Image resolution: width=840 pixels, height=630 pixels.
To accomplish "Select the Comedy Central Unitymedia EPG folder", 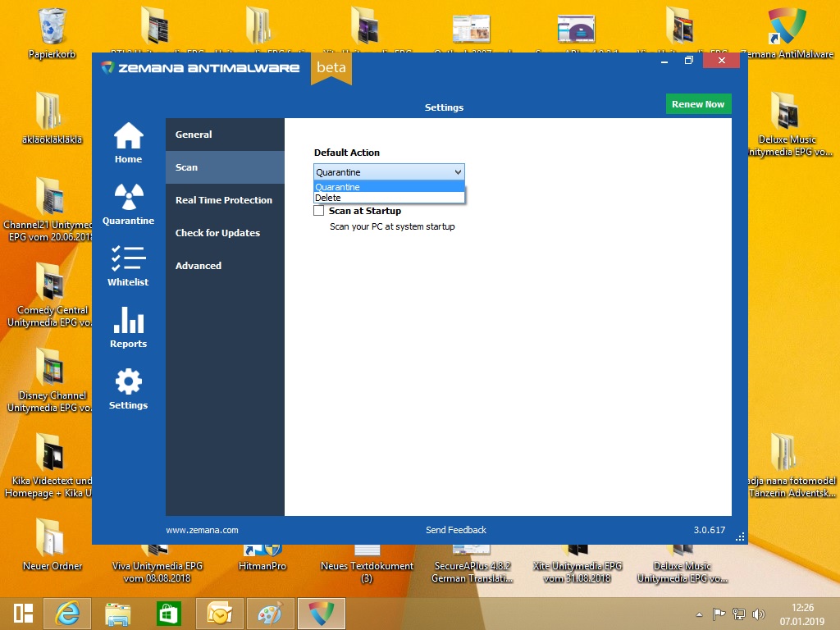I will click(x=49, y=294).
